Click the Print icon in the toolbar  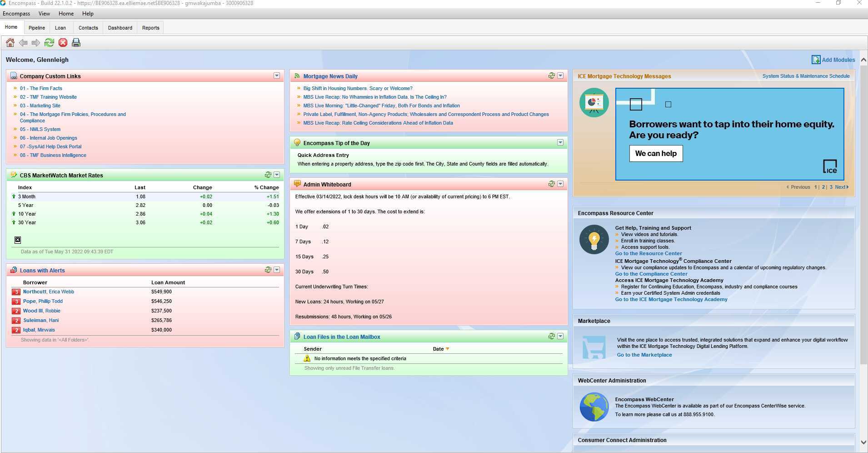[76, 43]
